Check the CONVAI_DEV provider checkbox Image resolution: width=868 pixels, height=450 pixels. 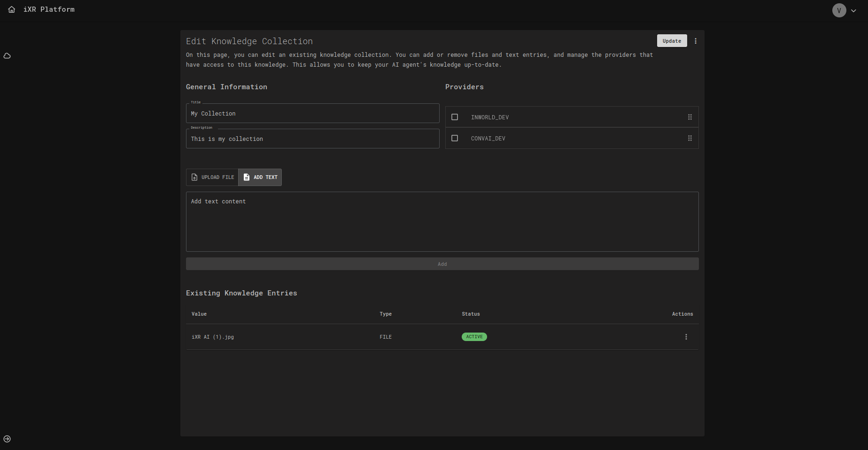click(455, 138)
